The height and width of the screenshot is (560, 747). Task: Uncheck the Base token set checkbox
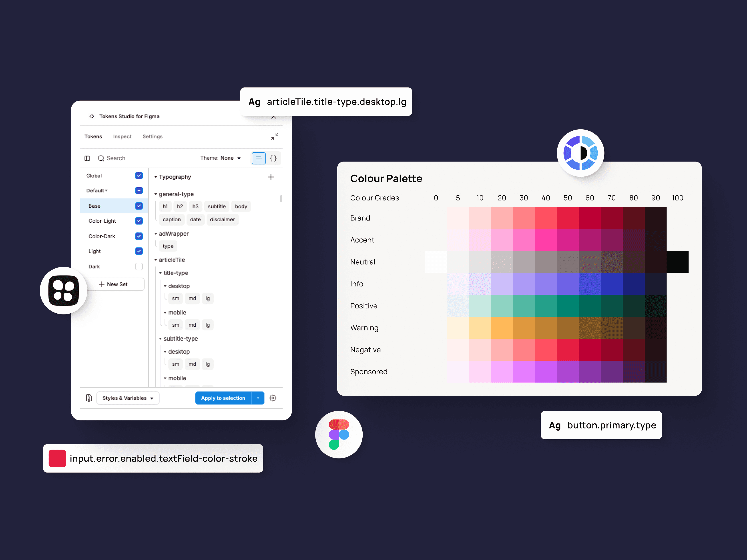(139, 206)
